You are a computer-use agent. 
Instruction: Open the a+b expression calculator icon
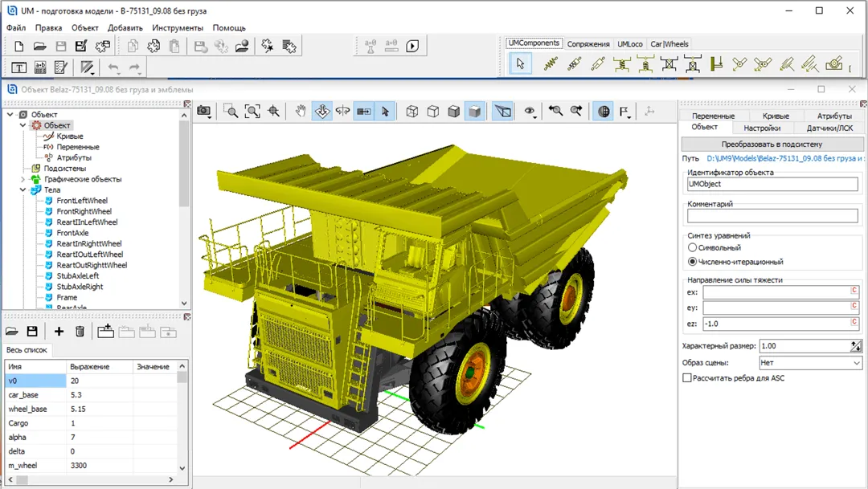(40, 67)
